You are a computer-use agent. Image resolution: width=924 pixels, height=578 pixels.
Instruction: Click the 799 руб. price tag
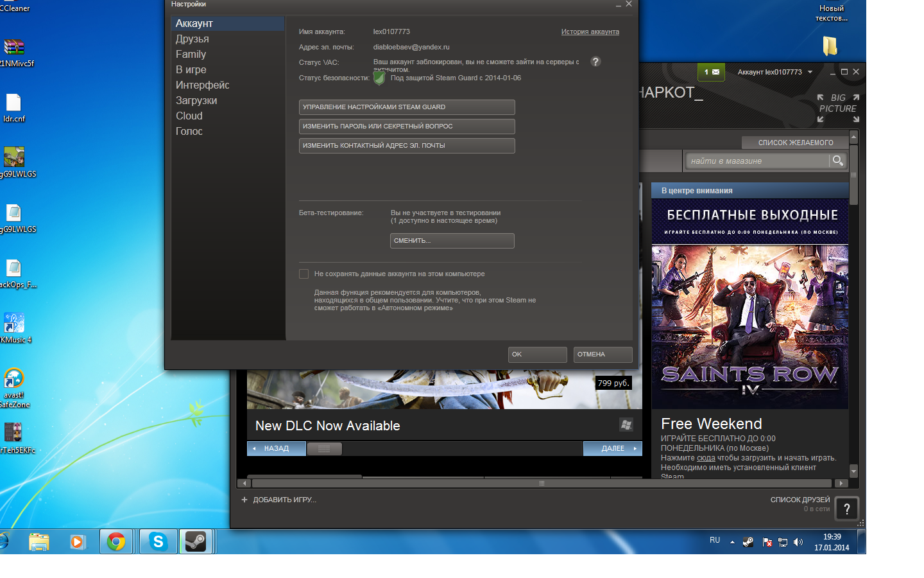point(613,383)
